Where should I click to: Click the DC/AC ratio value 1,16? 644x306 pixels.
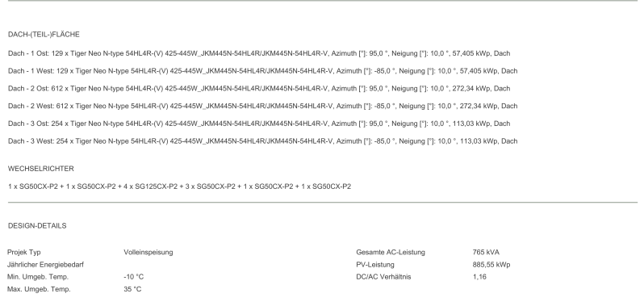tap(479, 277)
